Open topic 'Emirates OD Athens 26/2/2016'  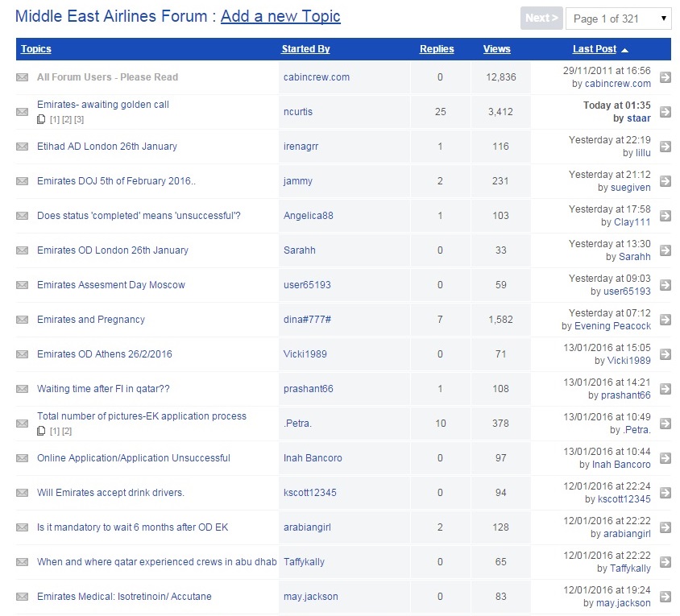coord(105,354)
